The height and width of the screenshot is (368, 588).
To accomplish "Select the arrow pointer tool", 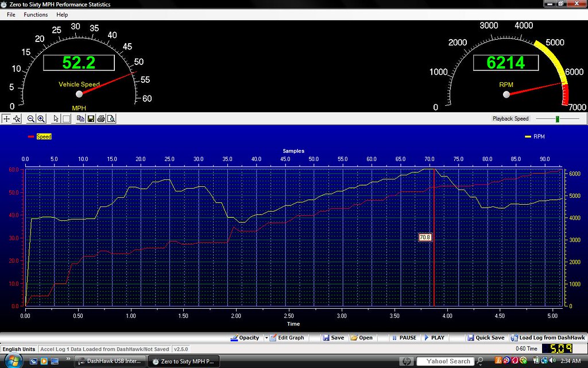I will [x=56, y=118].
